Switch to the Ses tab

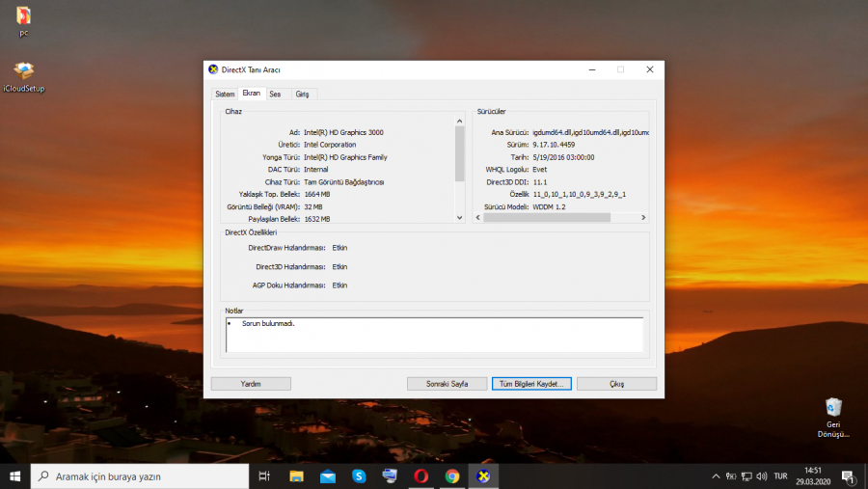pyautogui.click(x=275, y=94)
